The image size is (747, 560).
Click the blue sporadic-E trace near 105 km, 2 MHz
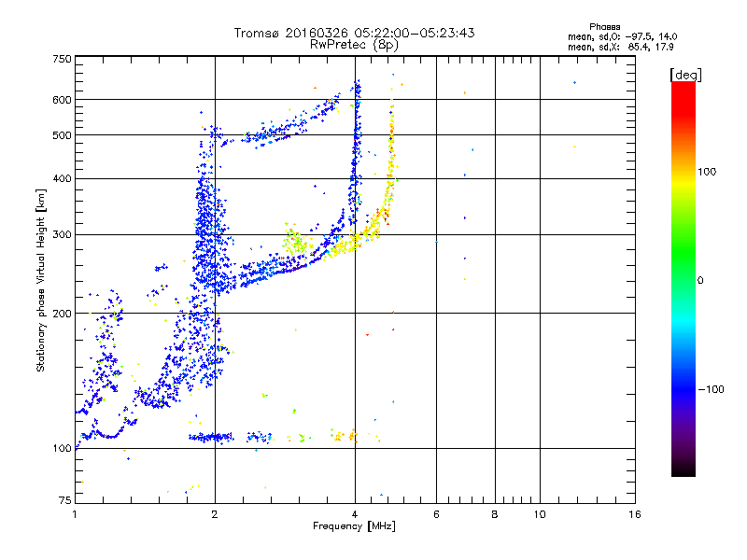(x=211, y=437)
